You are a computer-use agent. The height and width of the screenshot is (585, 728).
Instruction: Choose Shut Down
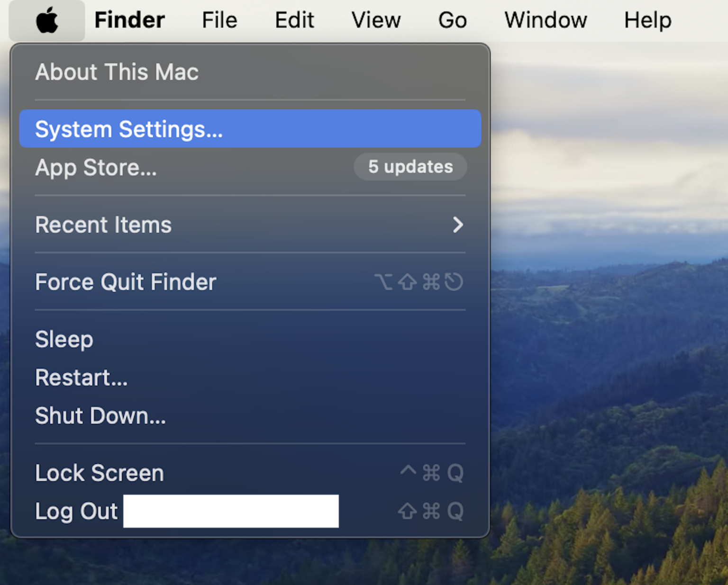click(x=100, y=416)
